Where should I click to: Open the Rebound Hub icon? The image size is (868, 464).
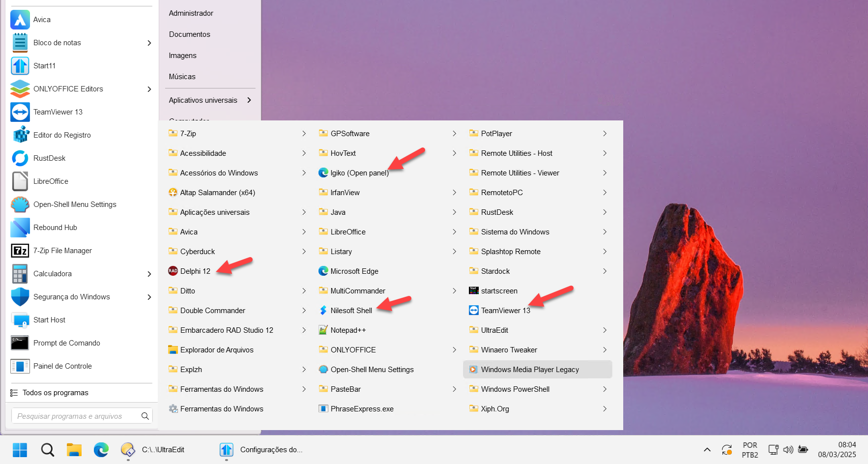20,228
